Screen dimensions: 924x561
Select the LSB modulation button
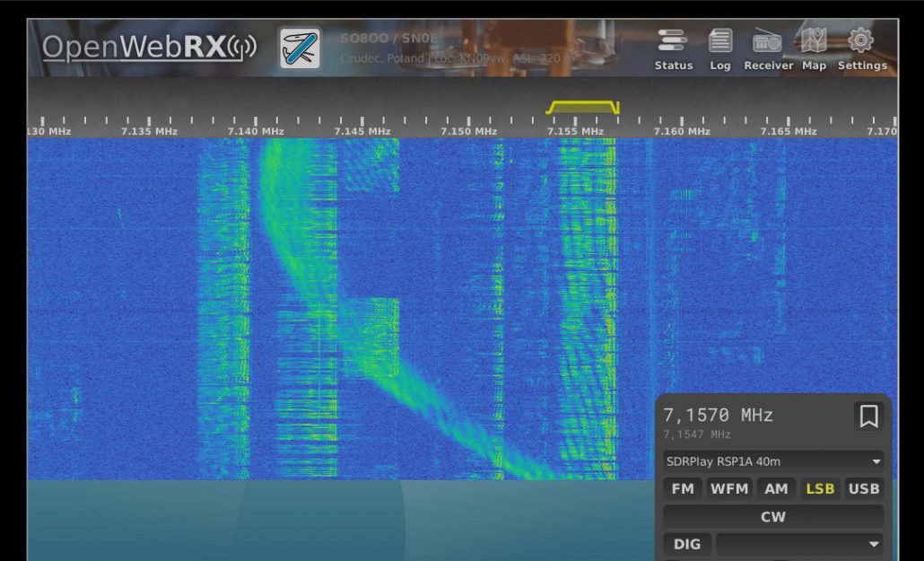pos(820,489)
